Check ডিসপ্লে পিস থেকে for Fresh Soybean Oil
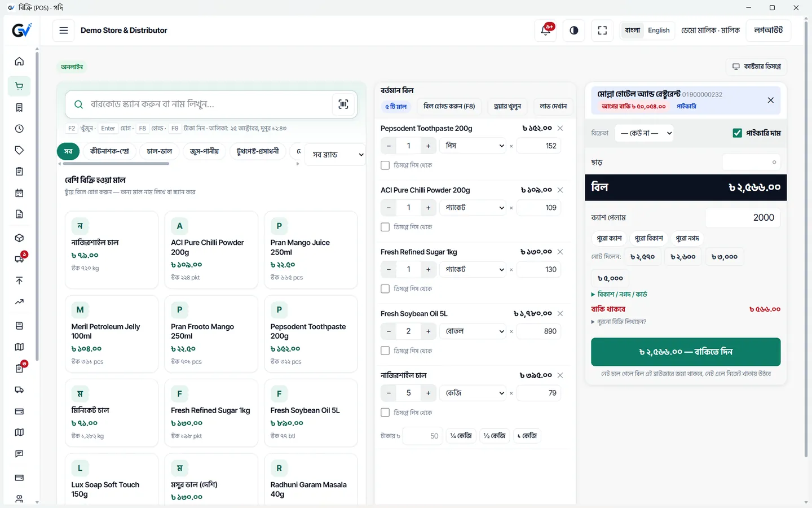Image resolution: width=812 pixels, height=508 pixels. [x=385, y=351]
